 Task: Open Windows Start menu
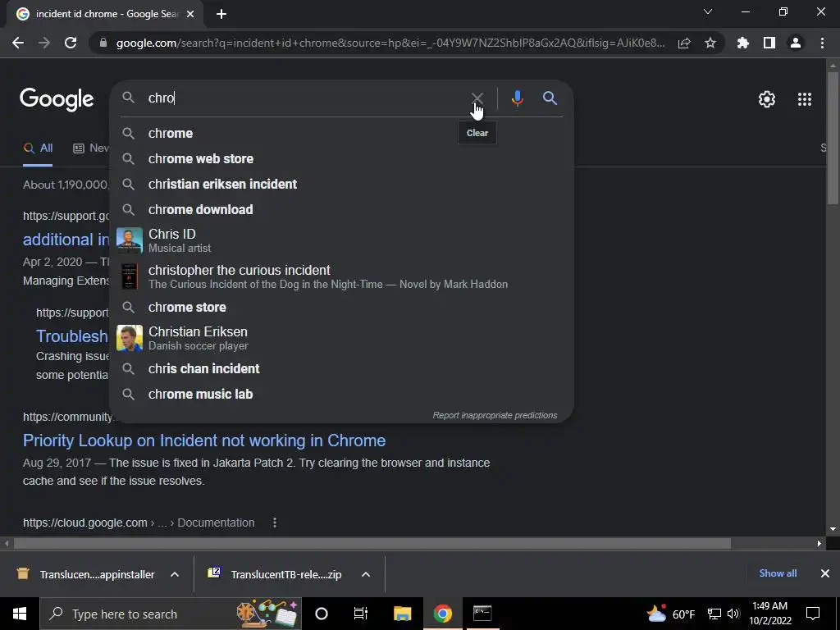(x=20, y=614)
